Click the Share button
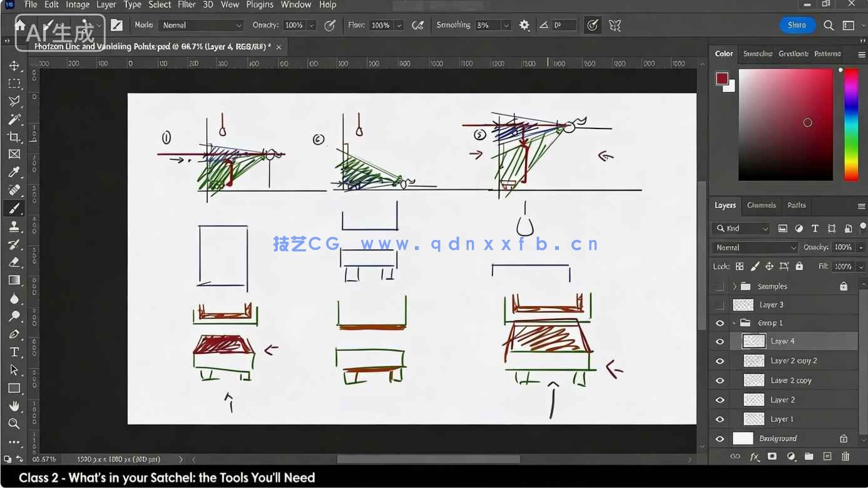The width and height of the screenshot is (868, 488). click(x=797, y=25)
